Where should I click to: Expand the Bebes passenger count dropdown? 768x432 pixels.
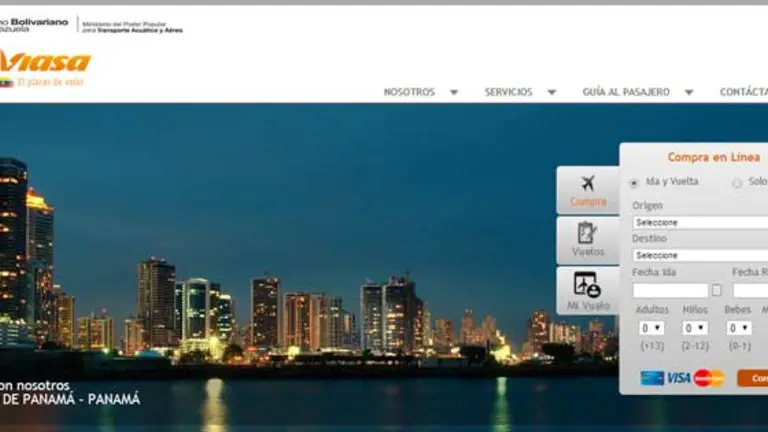(x=739, y=328)
